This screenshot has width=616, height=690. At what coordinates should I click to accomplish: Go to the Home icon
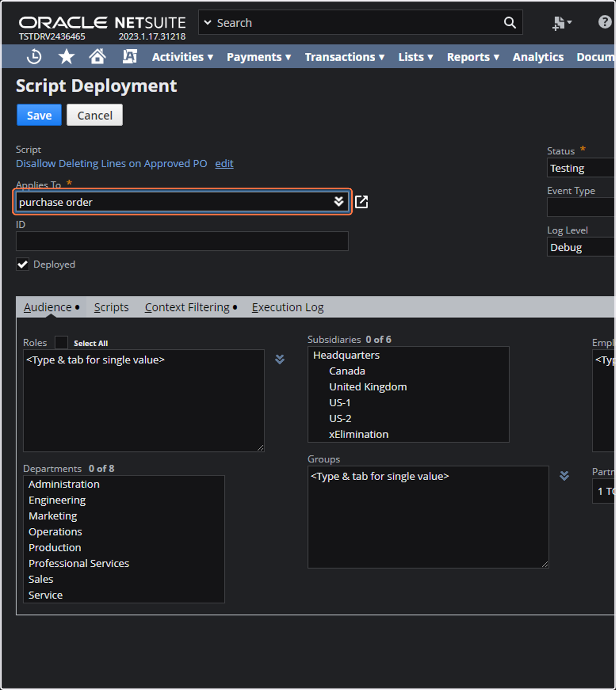98,56
